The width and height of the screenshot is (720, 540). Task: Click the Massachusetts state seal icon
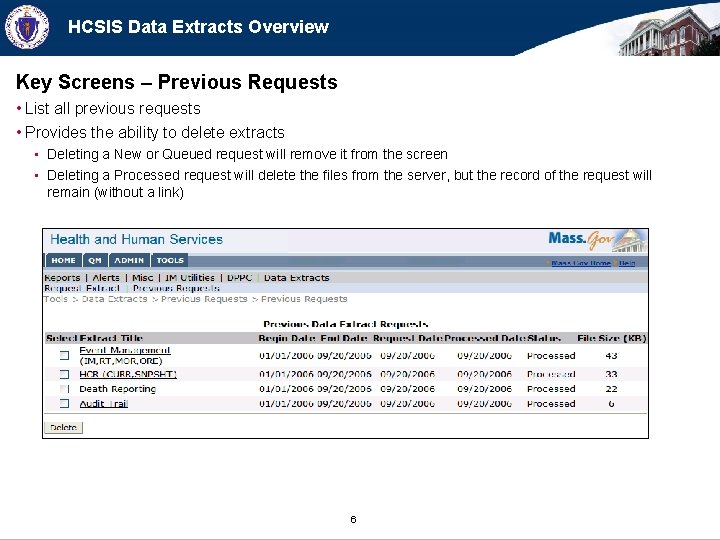pos(27,27)
